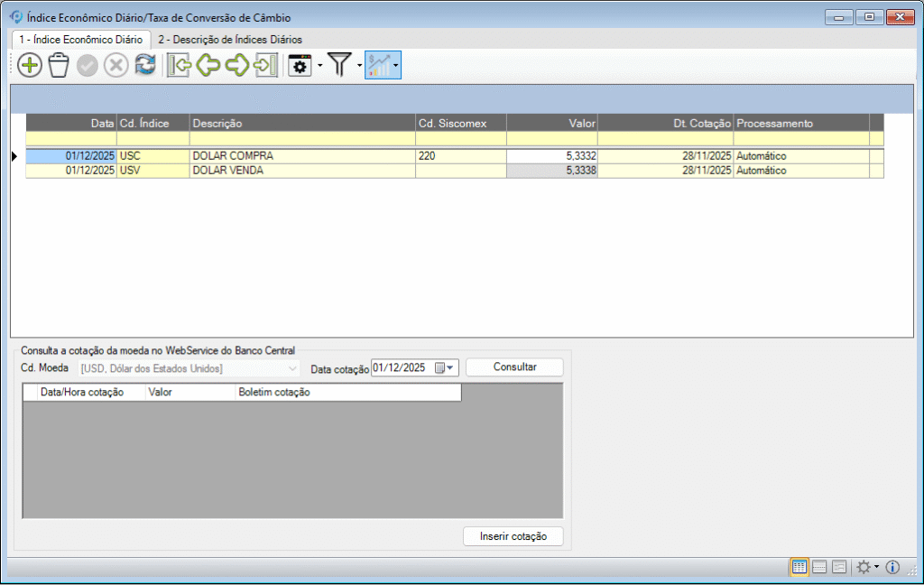Jump to last record arrow icon

(x=265, y=65)
